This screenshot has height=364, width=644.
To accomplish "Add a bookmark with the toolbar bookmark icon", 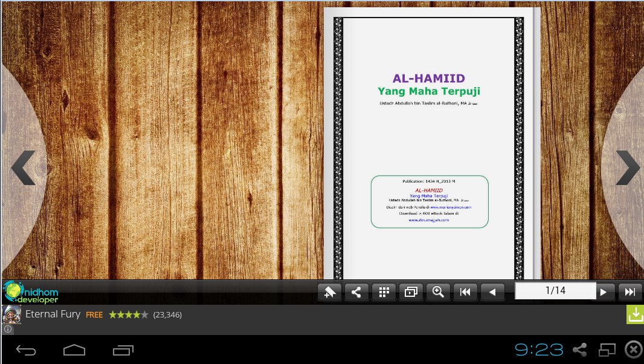I will tap(329, 292).
